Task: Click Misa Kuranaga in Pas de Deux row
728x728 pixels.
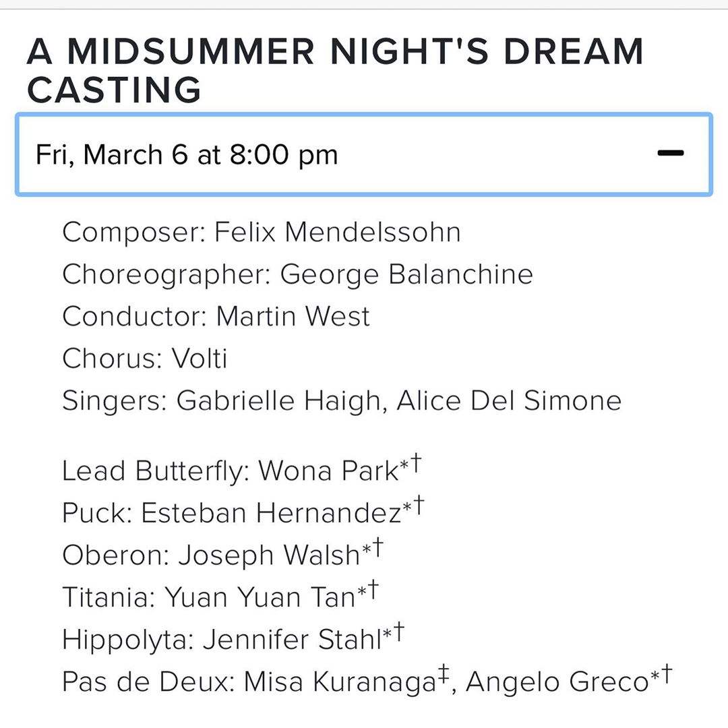Action: [339, 681]
